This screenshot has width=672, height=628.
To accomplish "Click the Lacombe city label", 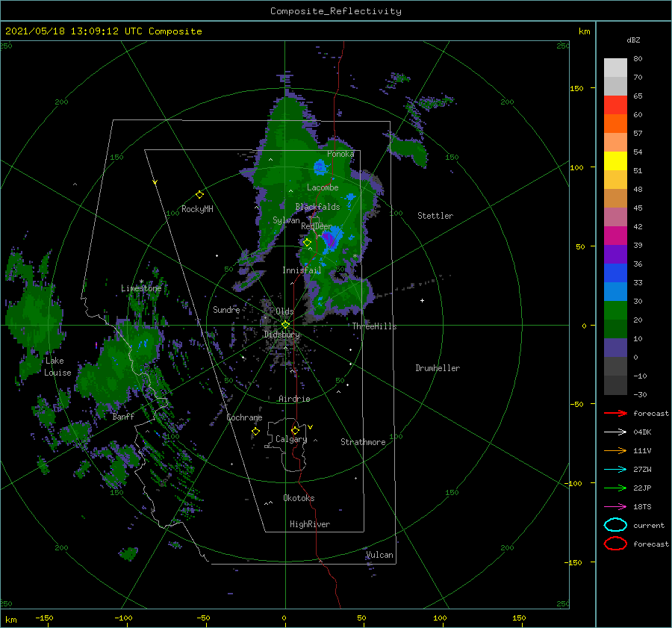I will tap(323, 187).
